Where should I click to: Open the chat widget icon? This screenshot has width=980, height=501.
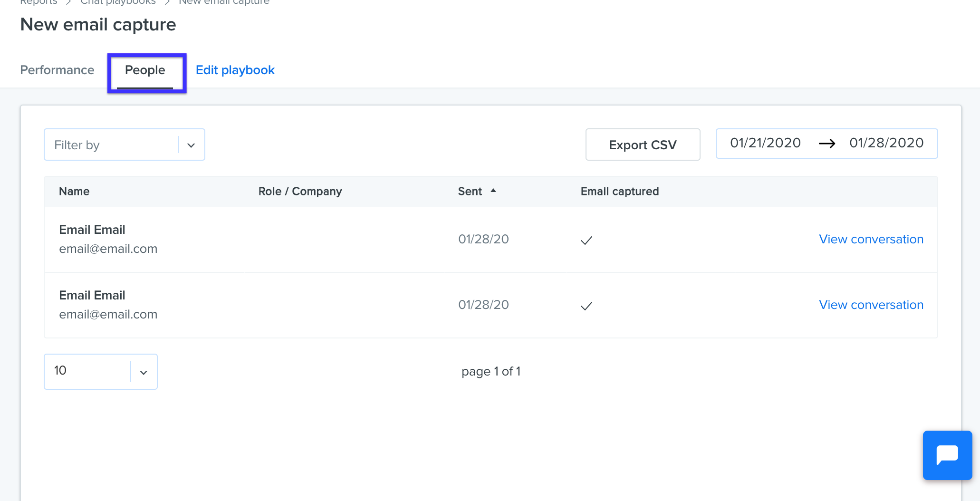pos(947,455)
